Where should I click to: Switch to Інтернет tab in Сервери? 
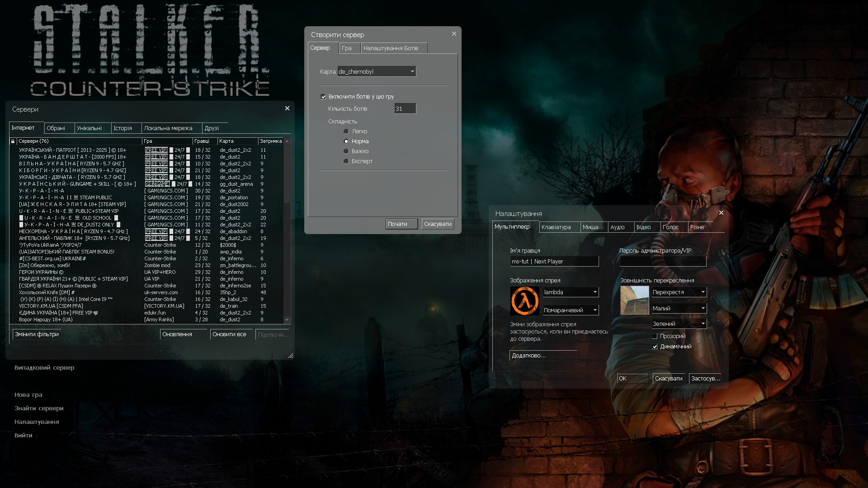(x=26, y=128)
